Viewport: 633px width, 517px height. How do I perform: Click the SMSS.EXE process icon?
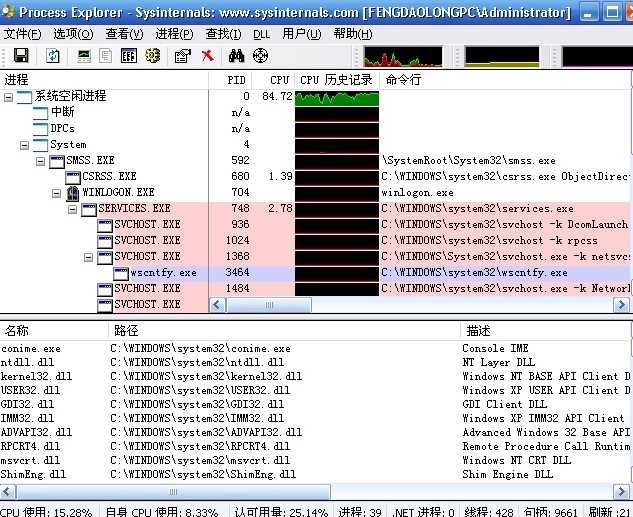(57, 161)
